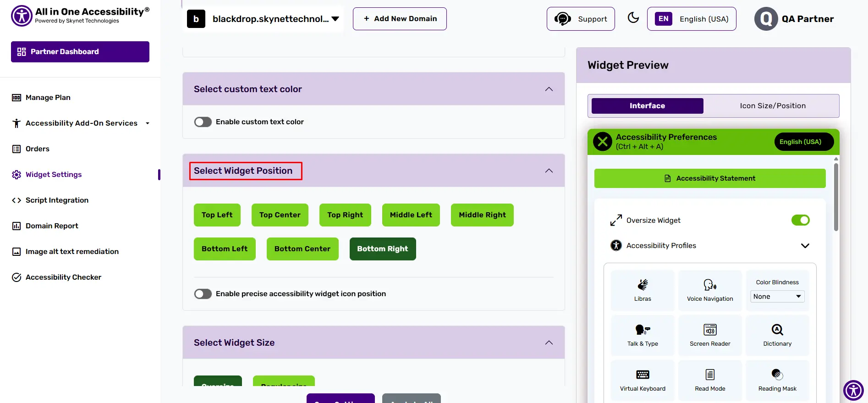The image size is (868, 403).
Task: Open Domain Report page
Action: tap(52, 226)
